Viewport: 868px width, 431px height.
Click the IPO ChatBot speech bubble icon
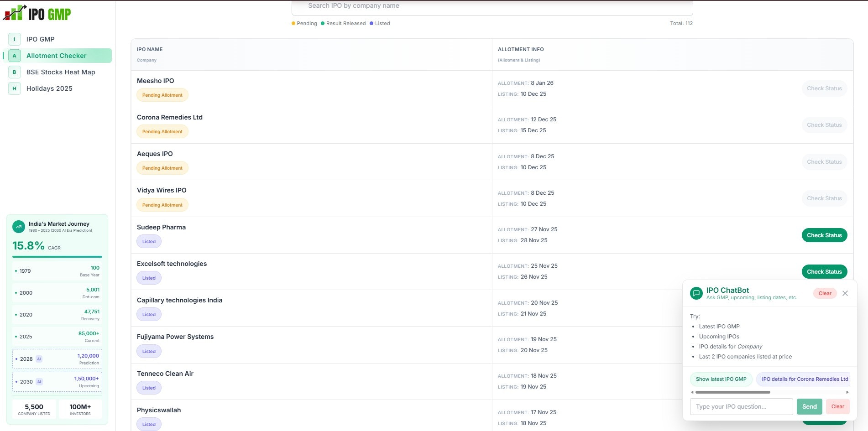coord(695,293)
